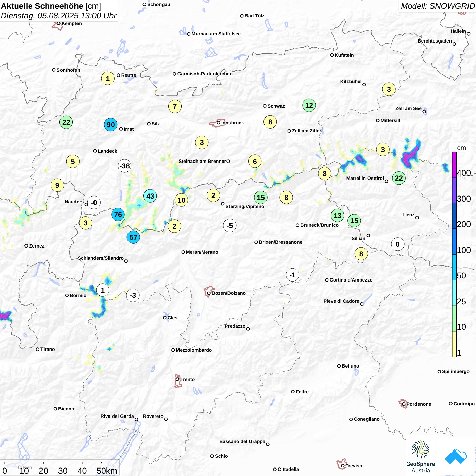Select the yellow legend swatch between 1 and 10
This screenshot has width=476, height=476.
click(x=454, y=344)
